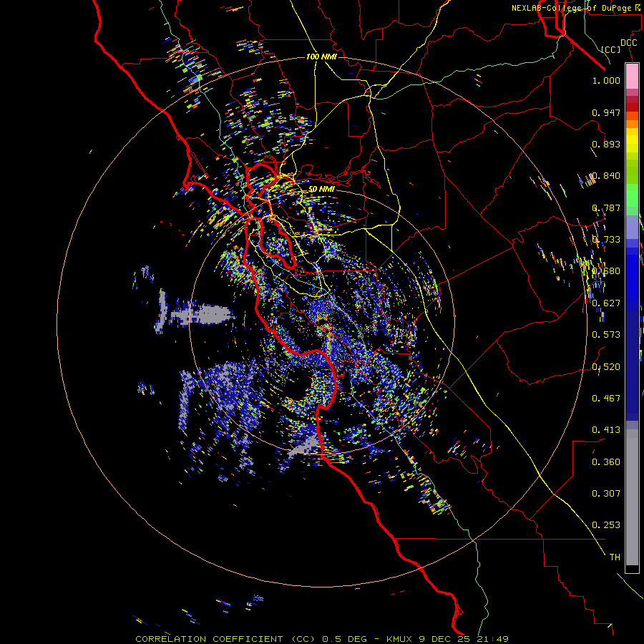Viewport: 644px width, 644px height.
Task: Click the 0.893 legend value
Action: [606, 144]
